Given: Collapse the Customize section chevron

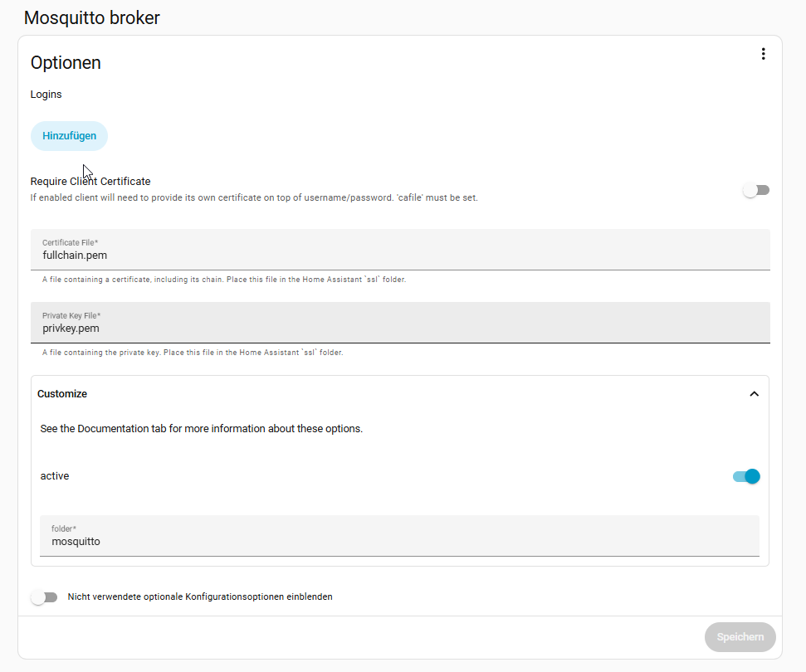Looking at the screenshot, I should click(x=754, y=394).
